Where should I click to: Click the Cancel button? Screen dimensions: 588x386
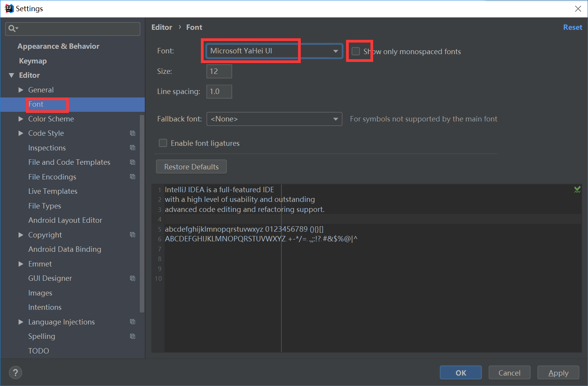[x=509, y=373]
